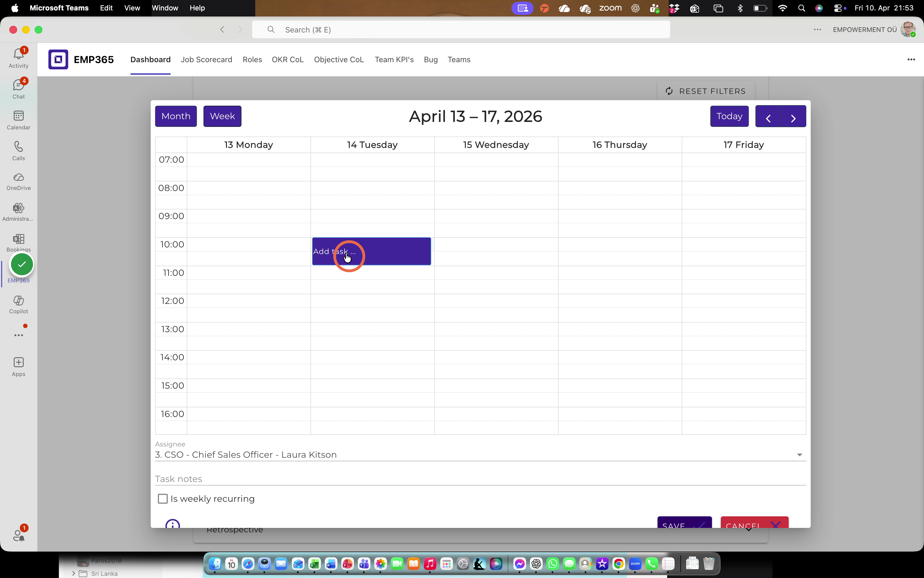Viewport: 924px width, 578px height.
Task: Click the Add task event on Tuesday
Action: click(372, 251)
